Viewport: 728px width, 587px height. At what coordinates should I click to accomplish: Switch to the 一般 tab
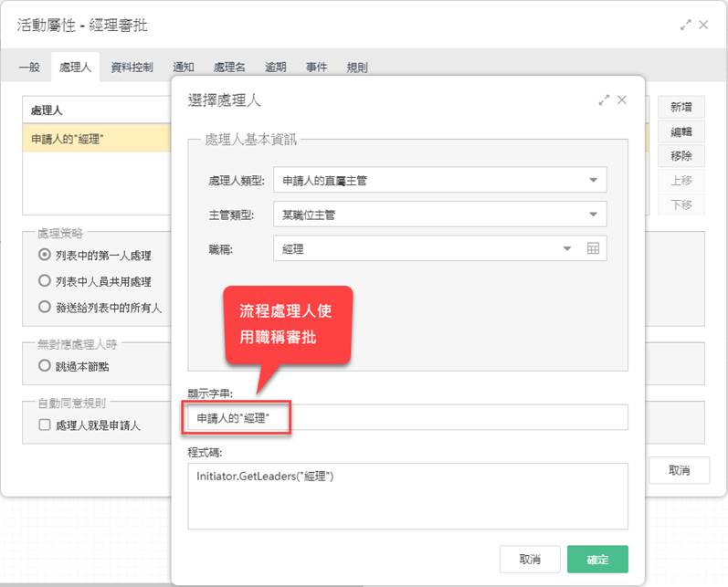(29, 68)
